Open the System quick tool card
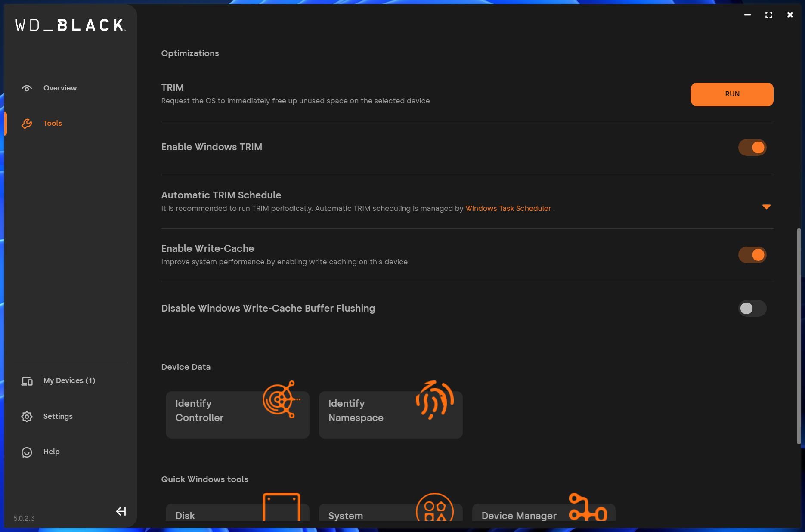Viewport: 805px width, 532px height. (x=390, y=512)
